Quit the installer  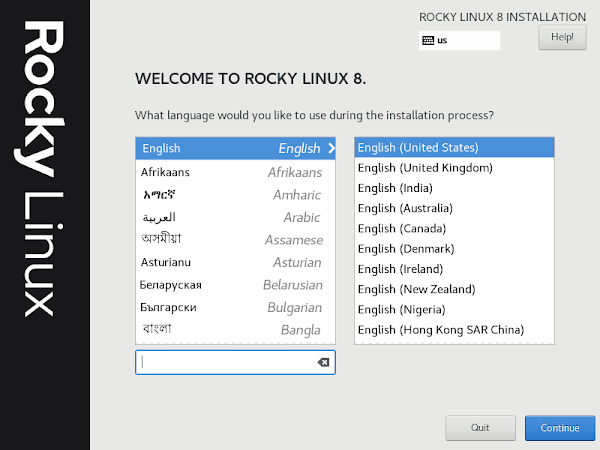[x=480, y=428]
